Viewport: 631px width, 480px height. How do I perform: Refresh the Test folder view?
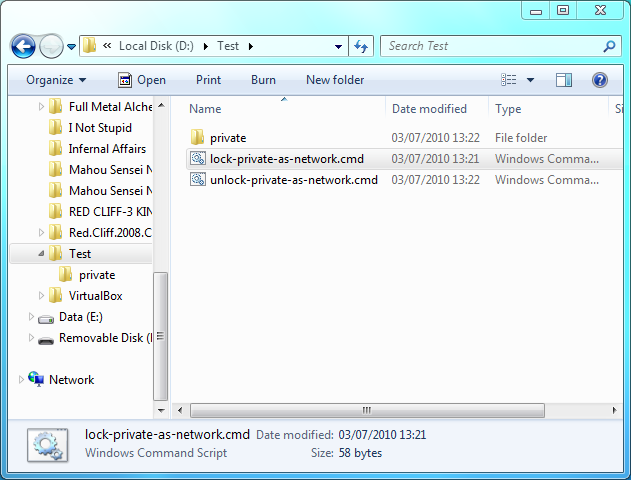point(361,46)
